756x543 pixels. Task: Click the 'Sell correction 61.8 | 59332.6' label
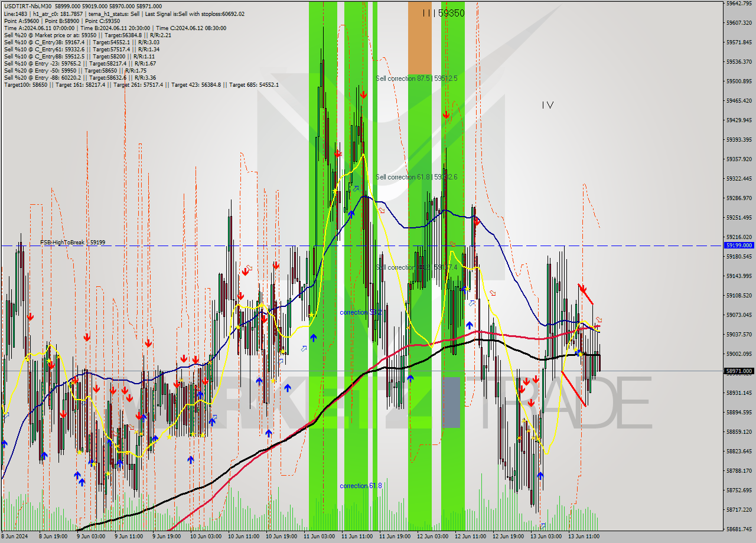pos(416,176)
